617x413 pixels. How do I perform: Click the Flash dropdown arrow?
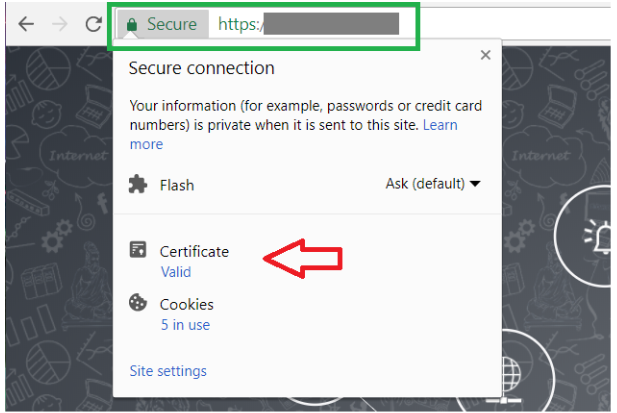[x=475, y=184]
